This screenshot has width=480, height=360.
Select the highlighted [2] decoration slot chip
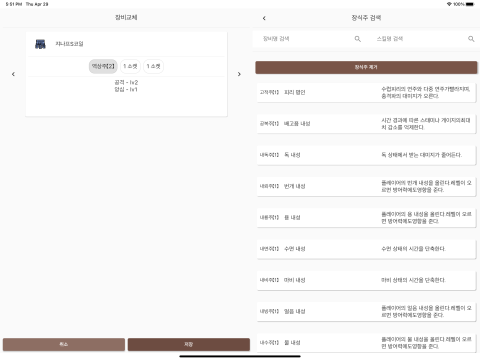[103, 66]
